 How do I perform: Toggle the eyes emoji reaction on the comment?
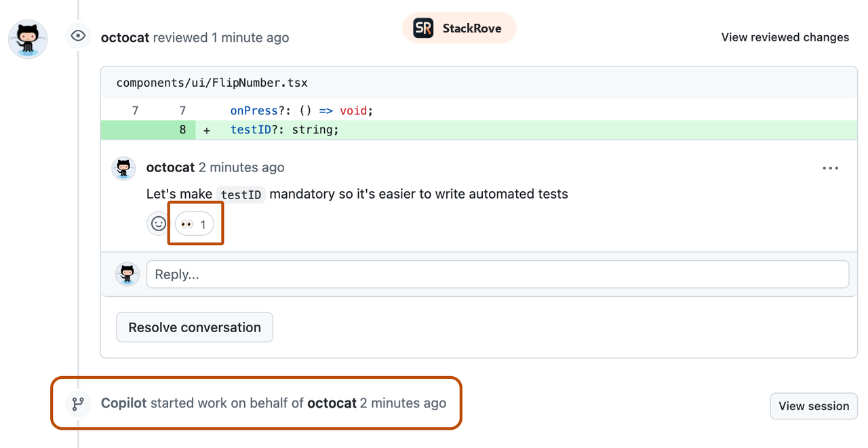(x=195, y=223)
